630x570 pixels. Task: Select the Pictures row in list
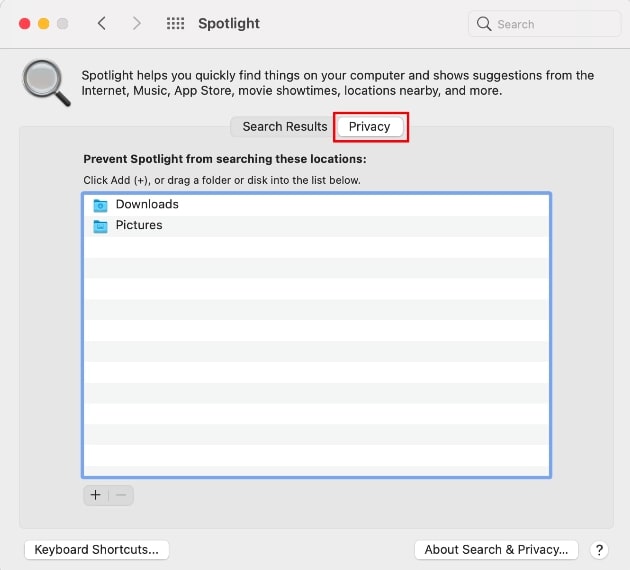click(316, 225)
